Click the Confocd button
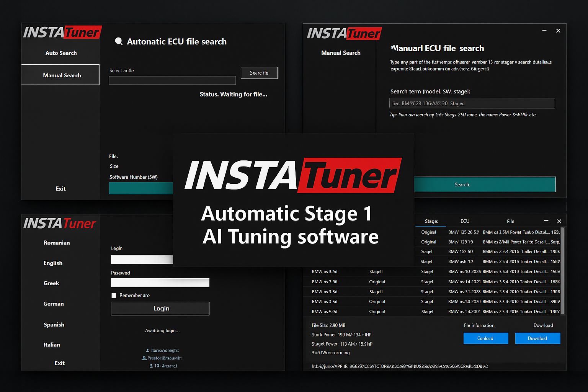 coord(486,338)
